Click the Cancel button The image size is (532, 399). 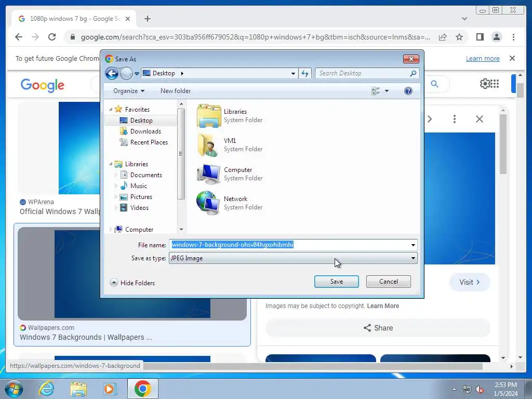pyautogui.click(x=388, y=282)
